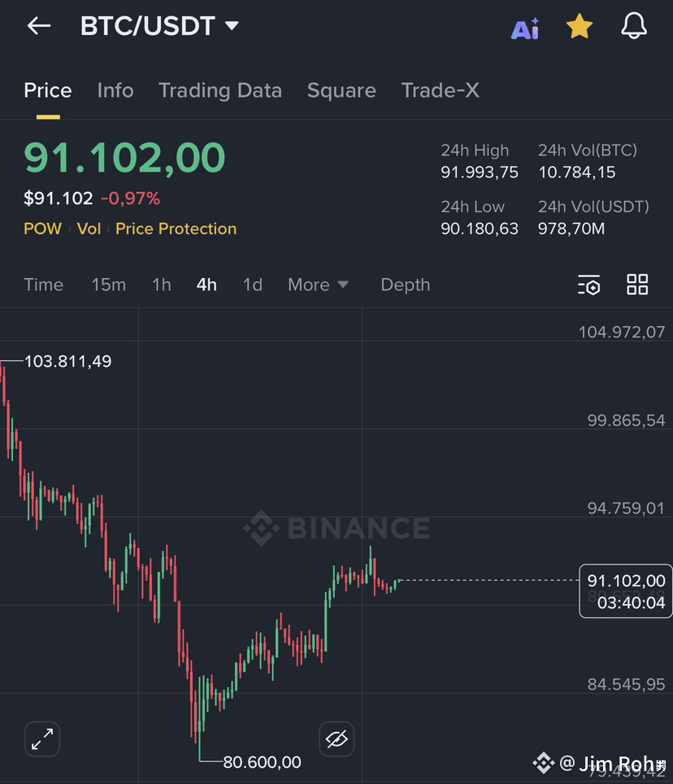Open the AI assistant icon

click(x=524, y=28)
